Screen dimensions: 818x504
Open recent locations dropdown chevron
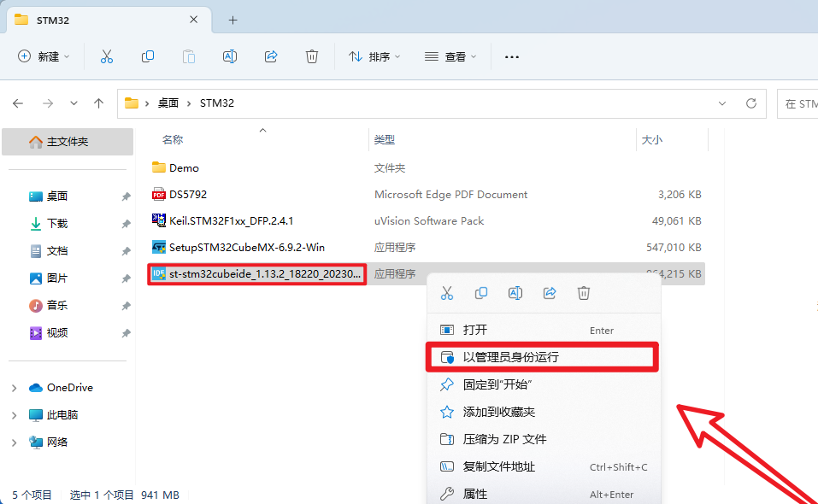click(x=74, y=103)
